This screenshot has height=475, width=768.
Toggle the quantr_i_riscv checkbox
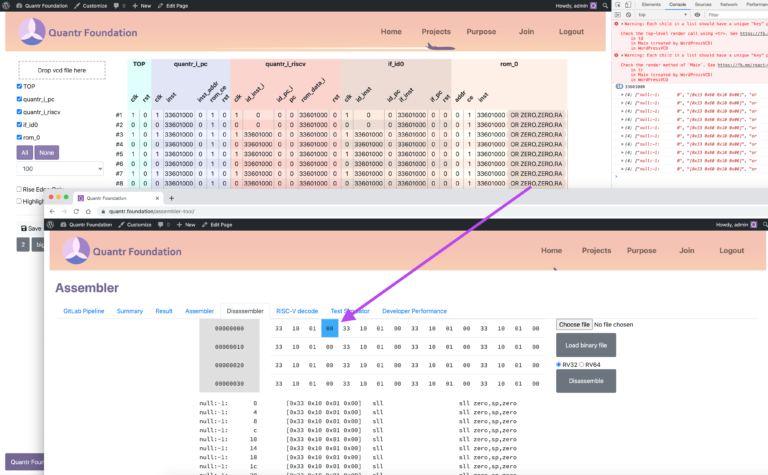[19, 112]
